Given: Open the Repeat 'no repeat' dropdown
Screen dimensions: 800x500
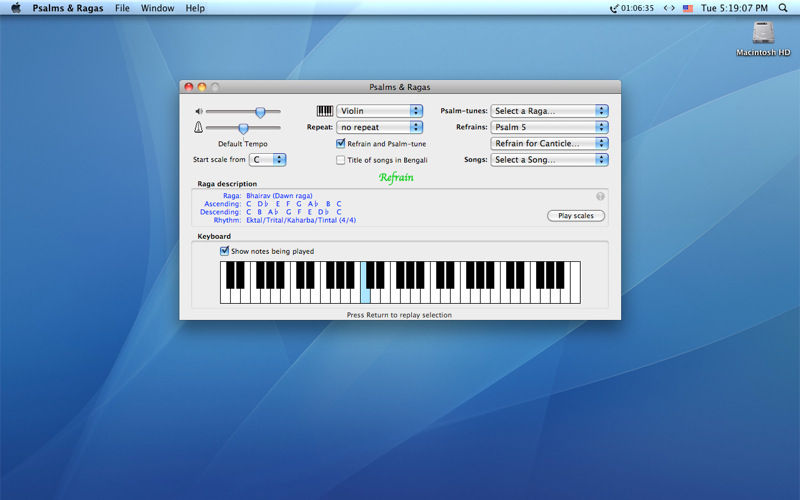Looking at the screenshot, I should click(x=380, y=127).
